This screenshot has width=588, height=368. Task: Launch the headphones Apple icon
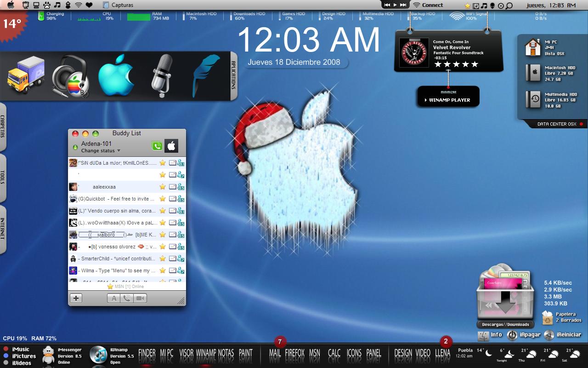70,76
